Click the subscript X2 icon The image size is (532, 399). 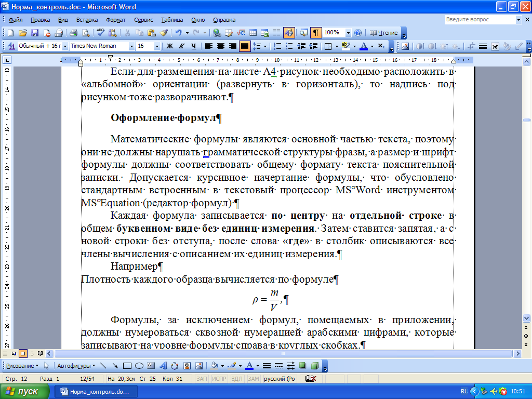[x=381, y=46]
